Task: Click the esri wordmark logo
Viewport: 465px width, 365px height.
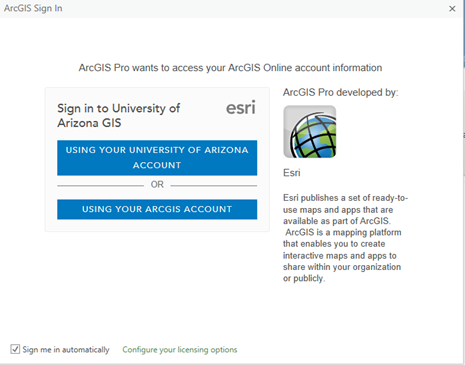Action: tap(241, 108)
